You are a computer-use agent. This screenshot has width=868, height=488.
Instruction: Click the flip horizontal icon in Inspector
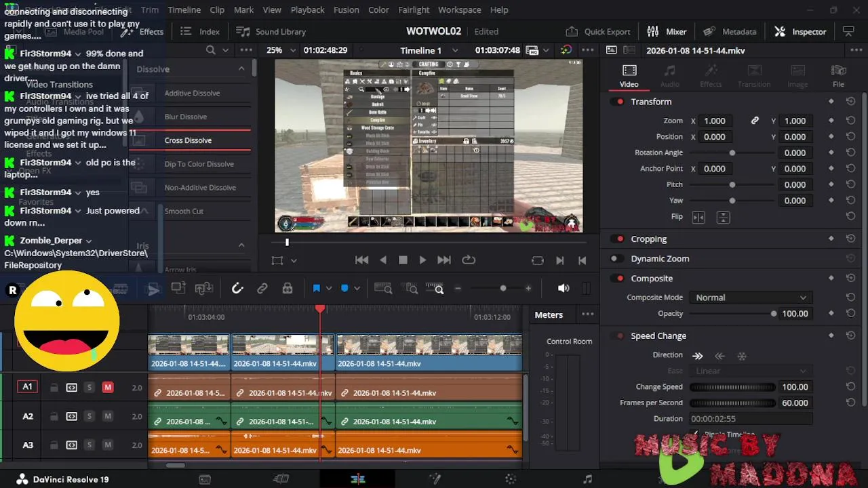pyautogui.click(x=698, y=217)
